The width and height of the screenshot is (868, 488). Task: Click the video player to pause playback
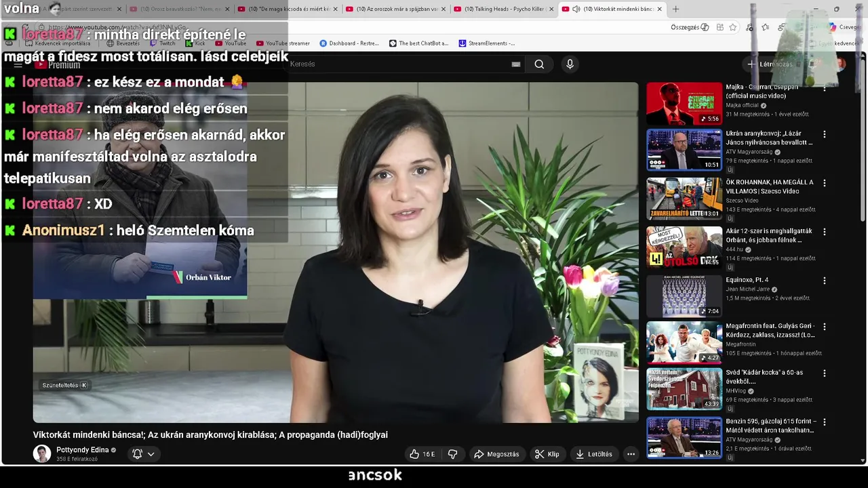point(336,252)
